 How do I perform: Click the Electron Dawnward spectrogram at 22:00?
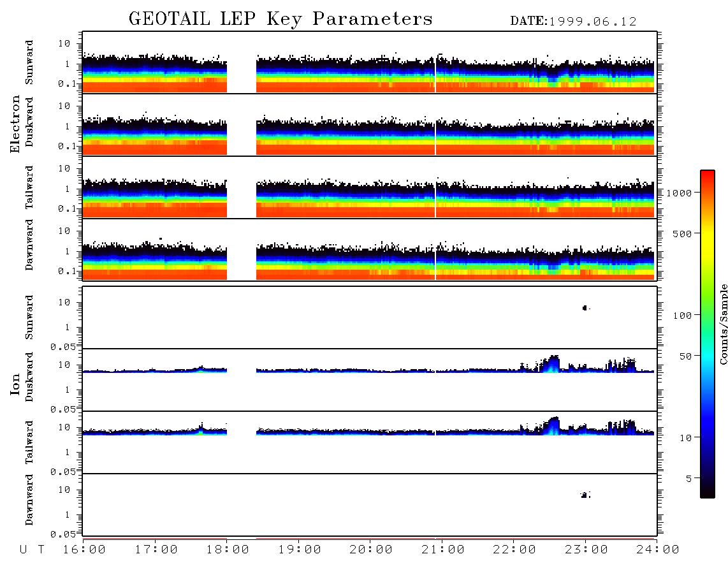pos(514,263)
